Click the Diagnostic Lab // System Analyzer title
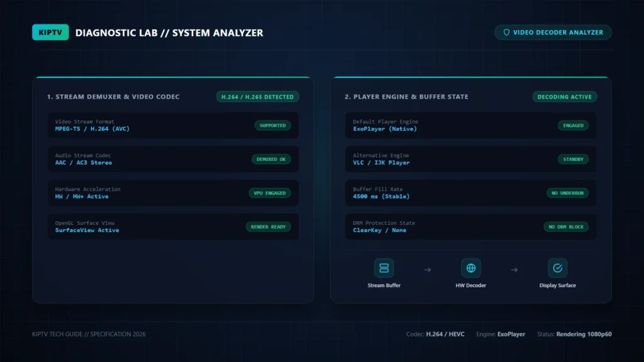644x362 pixels. click(x=169, y=33)
